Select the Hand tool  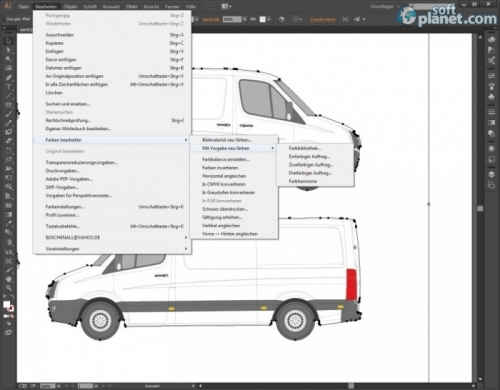point(9,279)
